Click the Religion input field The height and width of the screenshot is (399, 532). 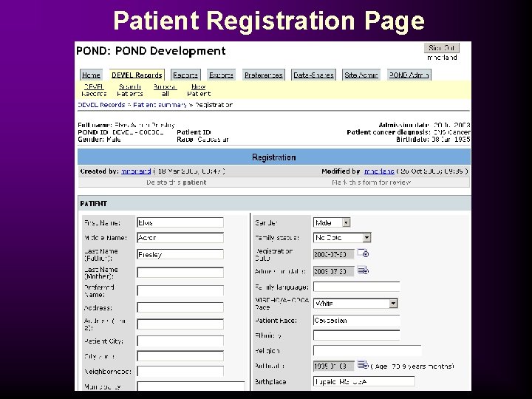[367, 350]
